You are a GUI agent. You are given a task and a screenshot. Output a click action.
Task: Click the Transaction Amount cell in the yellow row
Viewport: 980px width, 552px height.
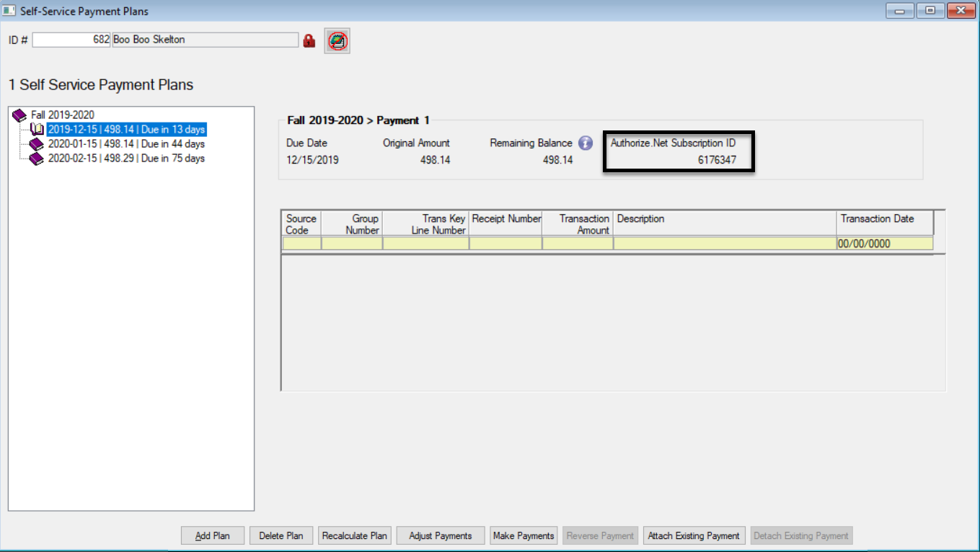point(578,244)
